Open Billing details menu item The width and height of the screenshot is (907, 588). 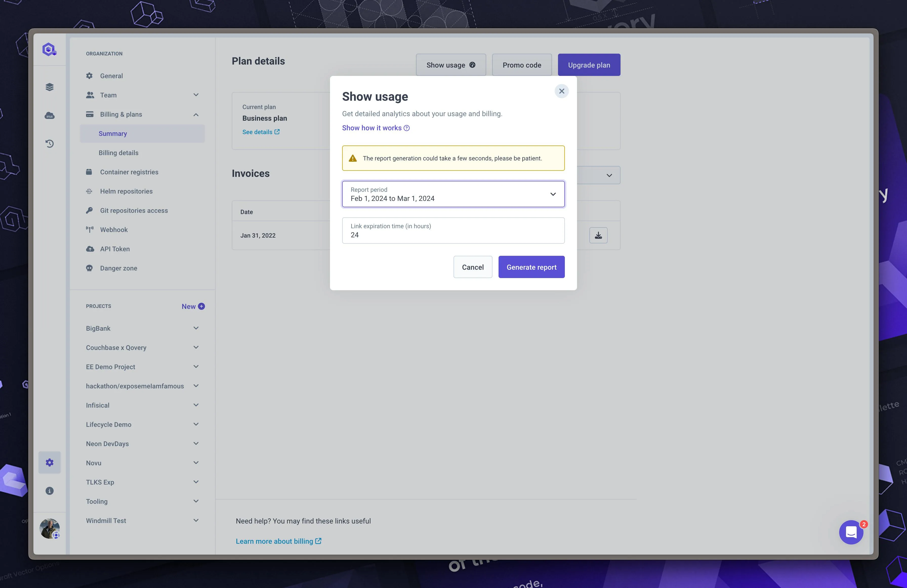118,153
